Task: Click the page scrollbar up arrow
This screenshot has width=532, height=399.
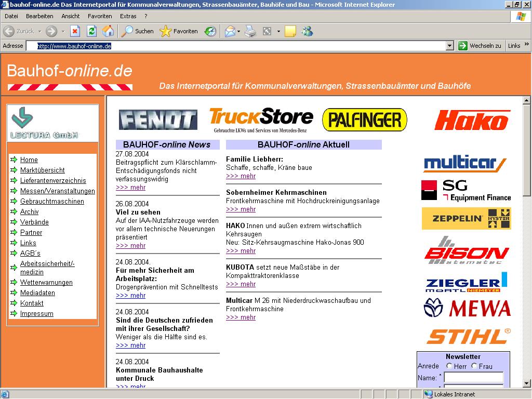Action: (x=526, y=100)
